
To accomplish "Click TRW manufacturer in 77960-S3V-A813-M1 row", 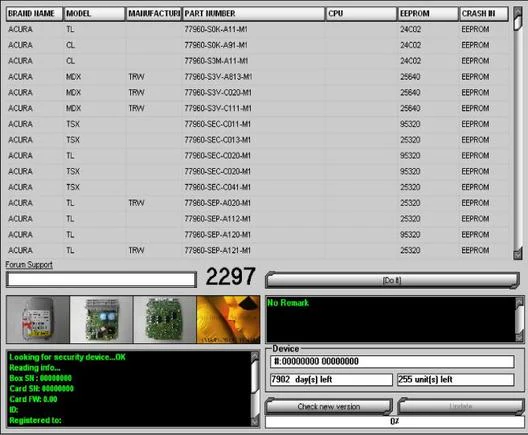I will point(136,77).
